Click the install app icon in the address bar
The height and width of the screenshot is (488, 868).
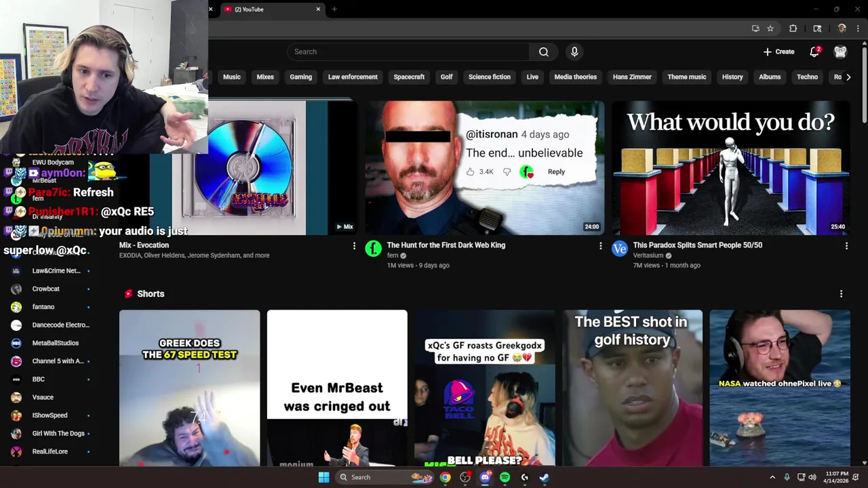click(x=755, y=28)
